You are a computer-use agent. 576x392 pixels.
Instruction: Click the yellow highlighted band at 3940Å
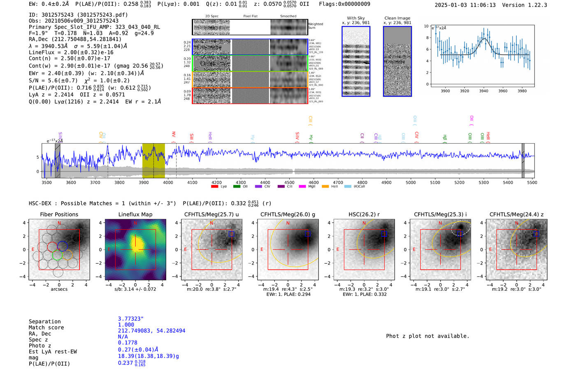pos(153,161)
